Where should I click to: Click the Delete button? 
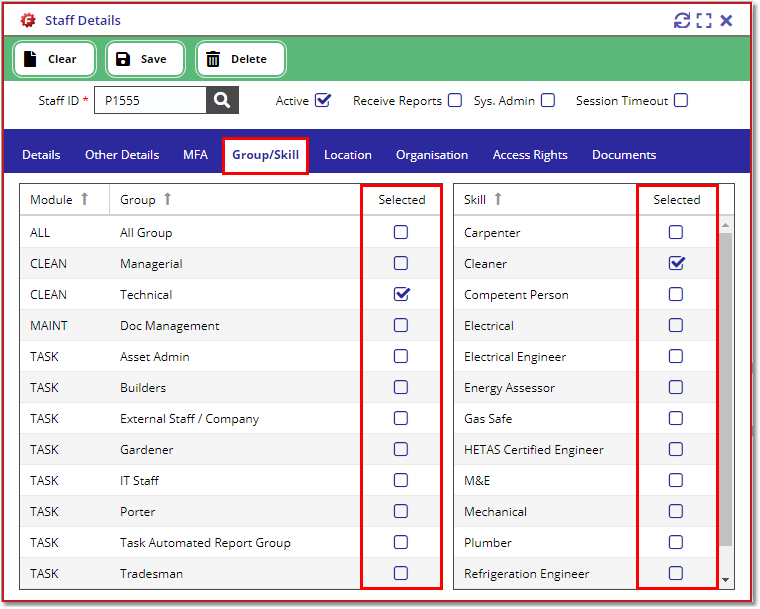pyautogui.click(x=240, y=59)
